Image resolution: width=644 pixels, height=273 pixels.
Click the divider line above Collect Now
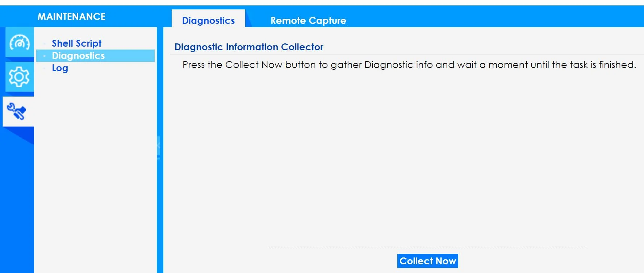427,248
